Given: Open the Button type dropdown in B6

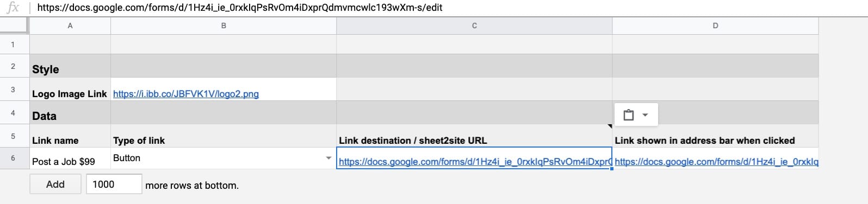Looking at the screenshot, I should click(328, 158).
